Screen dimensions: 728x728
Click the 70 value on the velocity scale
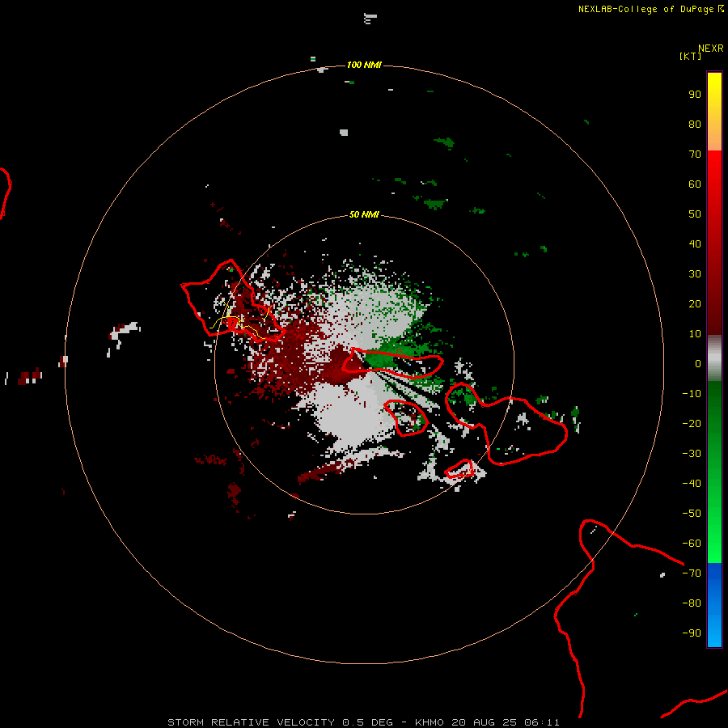click(x=695, y=154)
